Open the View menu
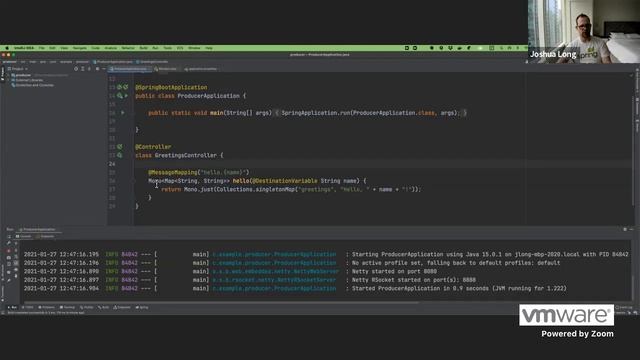640x360 pixels. click(64, 48)
